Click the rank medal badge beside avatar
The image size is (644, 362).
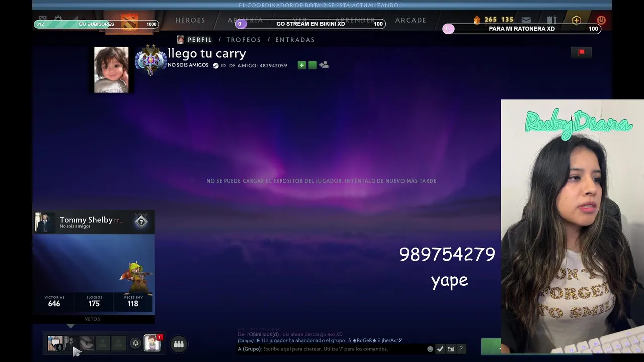pyautogui.click(x=150, y=61)
